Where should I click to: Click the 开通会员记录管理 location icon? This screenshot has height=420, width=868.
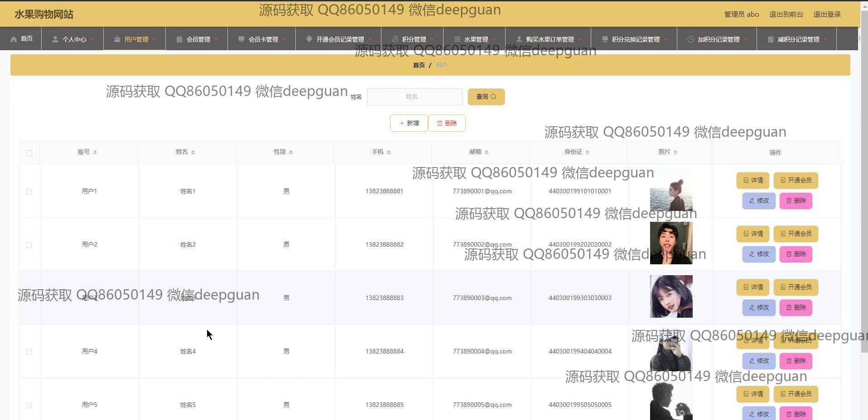[x=309, y=39]
